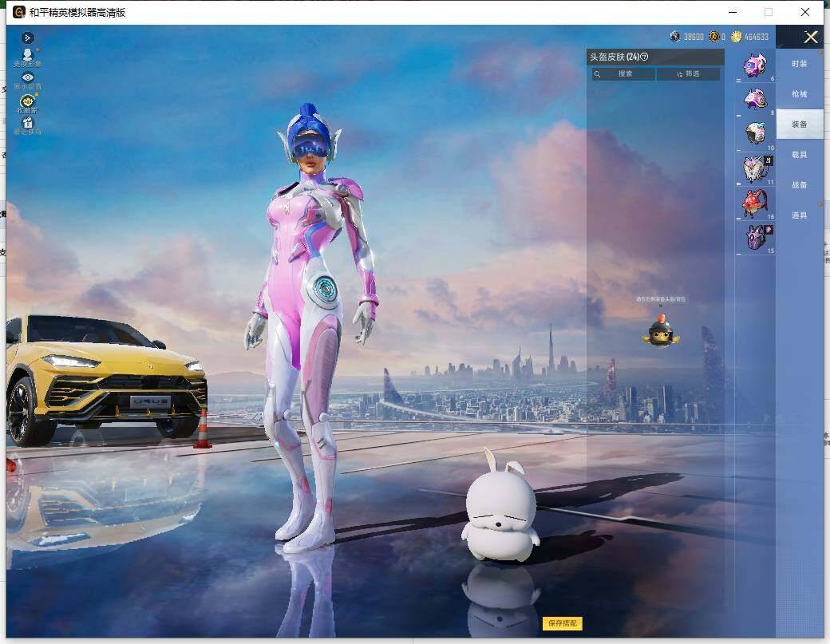This screenshot has width=830, height=644.
Task: Click the 38600 balance value
Action: click(694, 37)
